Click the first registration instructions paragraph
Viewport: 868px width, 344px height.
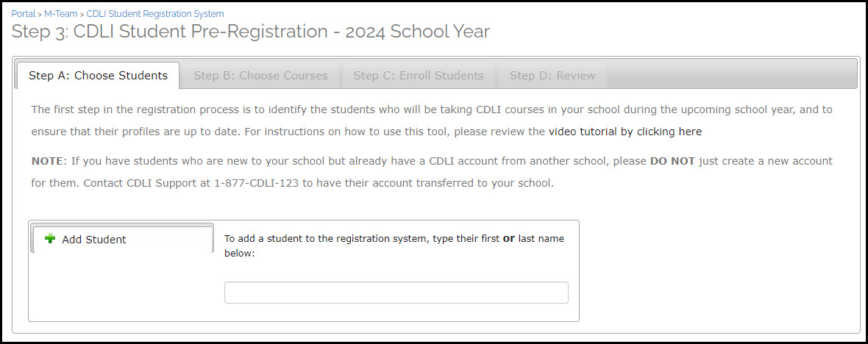coord(432,121)
